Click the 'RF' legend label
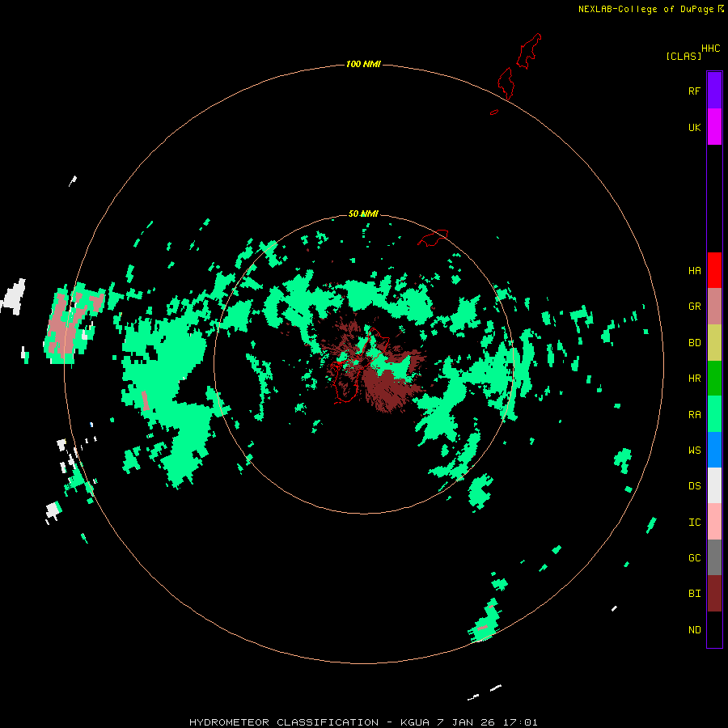This screenshot has height=728, width=728. [x=694, y=91]
